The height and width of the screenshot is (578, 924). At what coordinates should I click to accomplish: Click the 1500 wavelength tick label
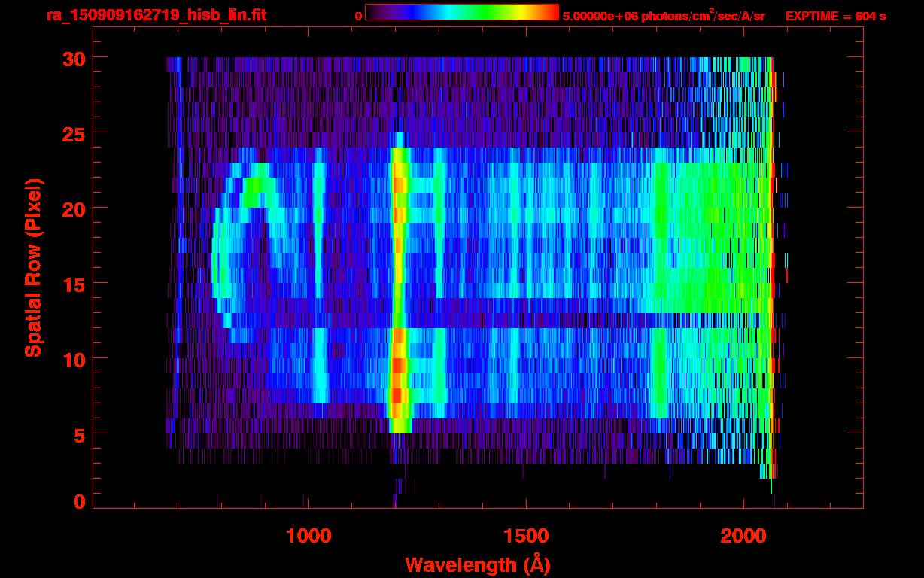(526, 536)
